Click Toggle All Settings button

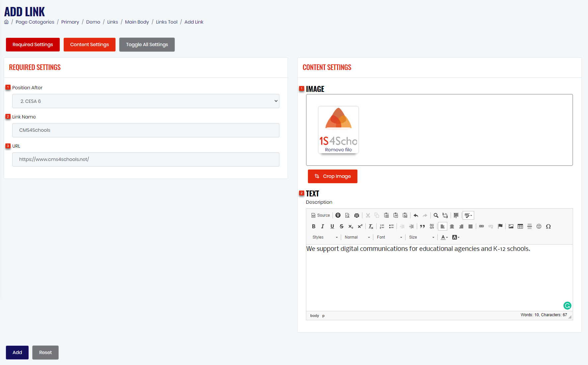click(147, 44)
